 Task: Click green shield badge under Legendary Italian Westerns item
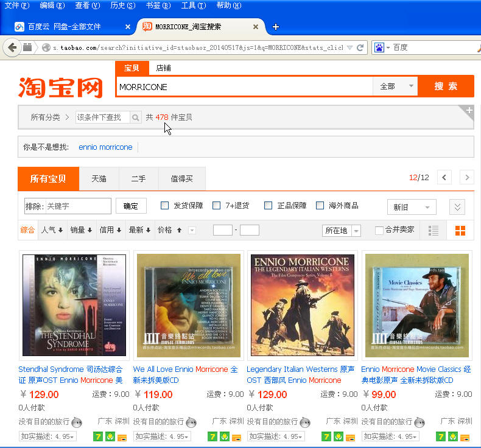coord(339,436)
